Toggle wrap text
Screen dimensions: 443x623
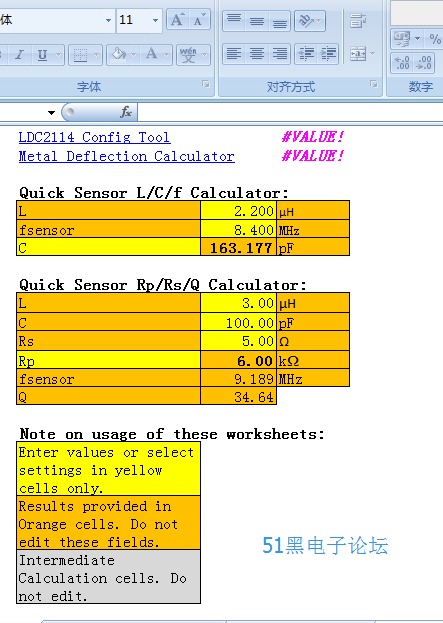(358, 20)
